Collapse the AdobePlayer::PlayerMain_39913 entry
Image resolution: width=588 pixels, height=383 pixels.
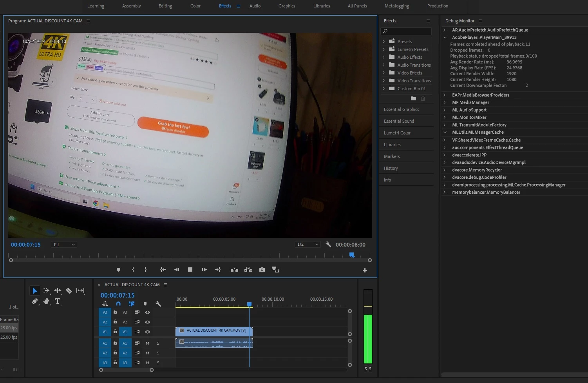(445, 38)
